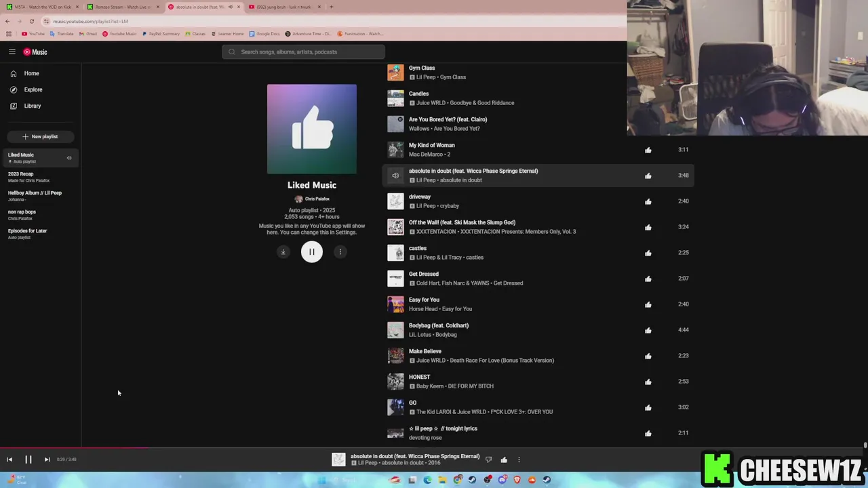Switch to the MSTA Kick VOD tab
Viewport: 868px width, 488px height.
[x=42, y=7]
